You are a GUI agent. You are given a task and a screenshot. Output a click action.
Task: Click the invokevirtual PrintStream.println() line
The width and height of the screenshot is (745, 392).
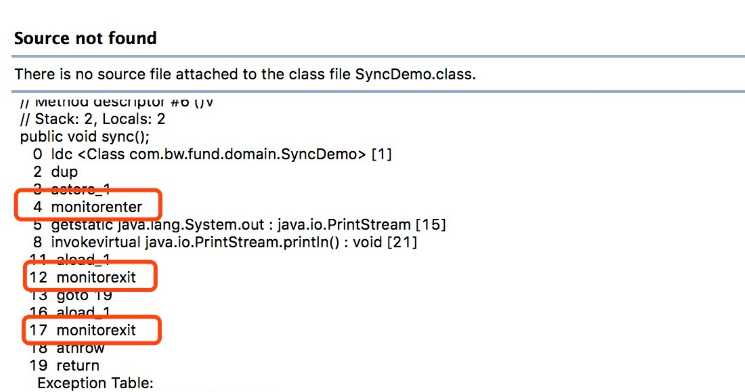225,242
